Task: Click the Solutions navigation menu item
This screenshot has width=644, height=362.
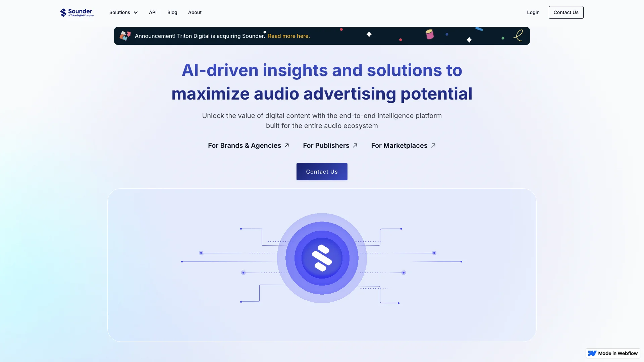Action: (x=123, y=12)
